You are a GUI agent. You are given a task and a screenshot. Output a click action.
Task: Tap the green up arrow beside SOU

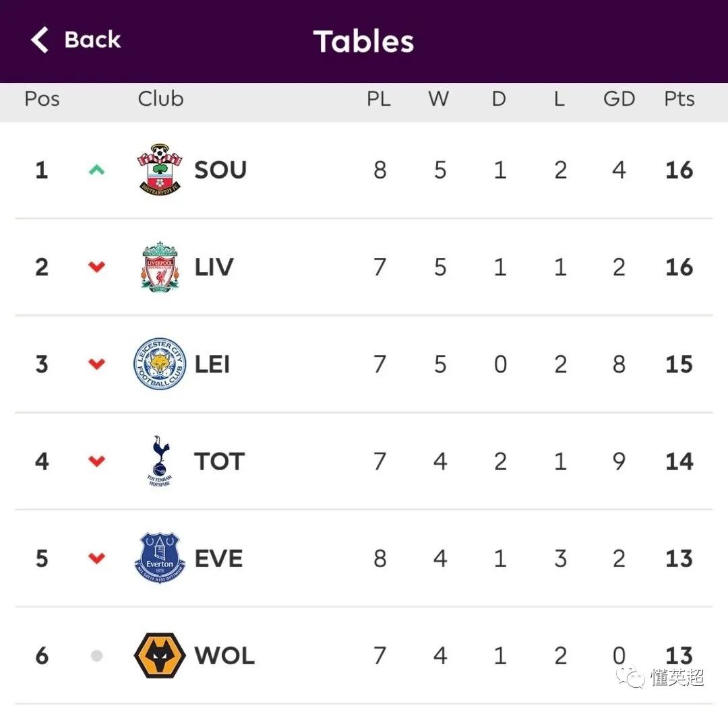coord(96,170)
